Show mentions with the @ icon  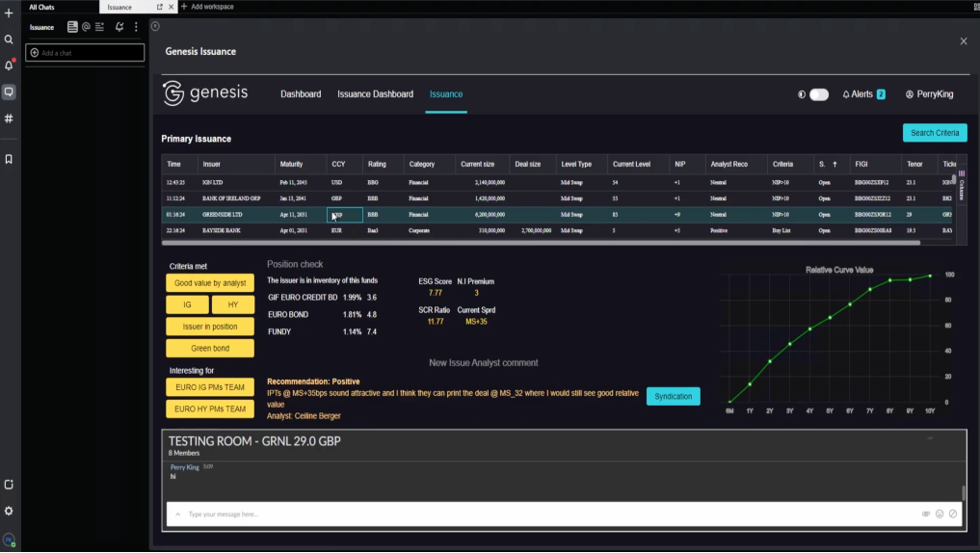click(x=87, y=27)
